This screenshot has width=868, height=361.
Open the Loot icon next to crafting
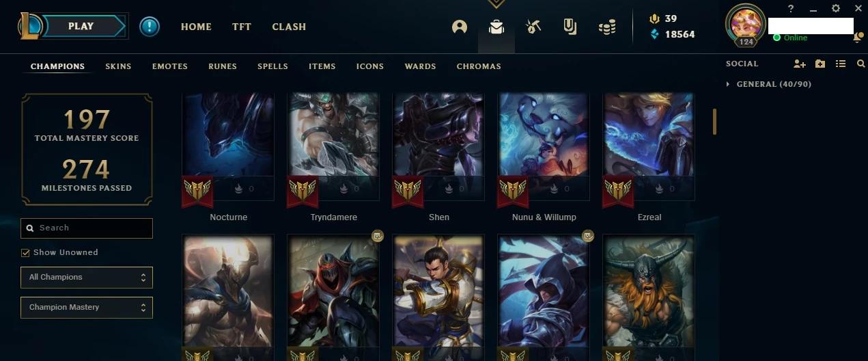click(x=570, y=27)
